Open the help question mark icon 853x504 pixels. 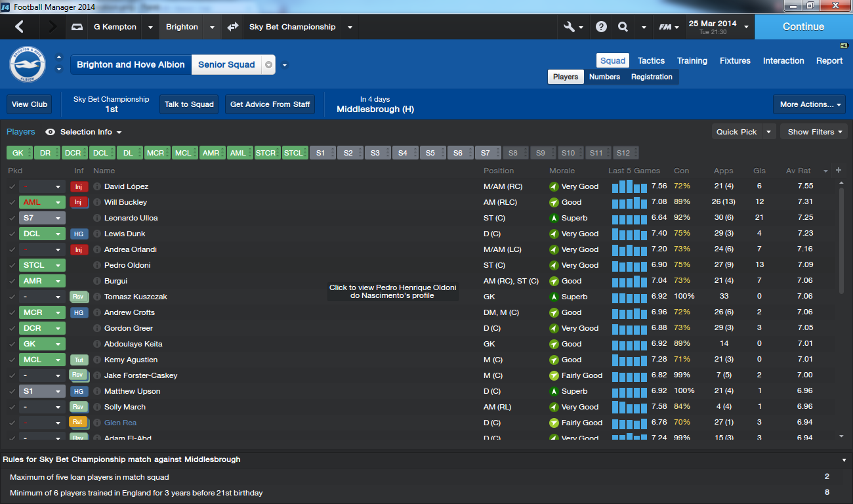click(x=601, y=27)
